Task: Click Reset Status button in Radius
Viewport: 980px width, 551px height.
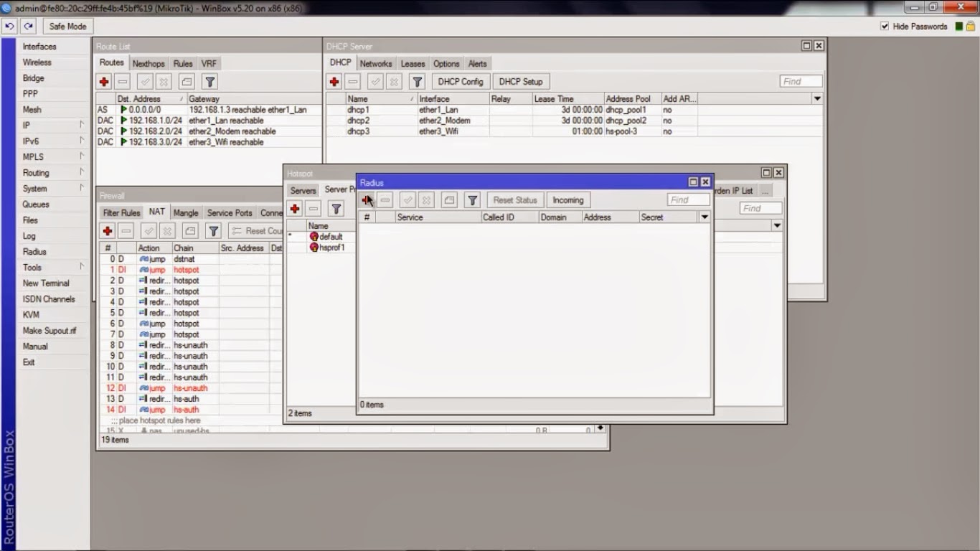Action: tap(515, 200)
